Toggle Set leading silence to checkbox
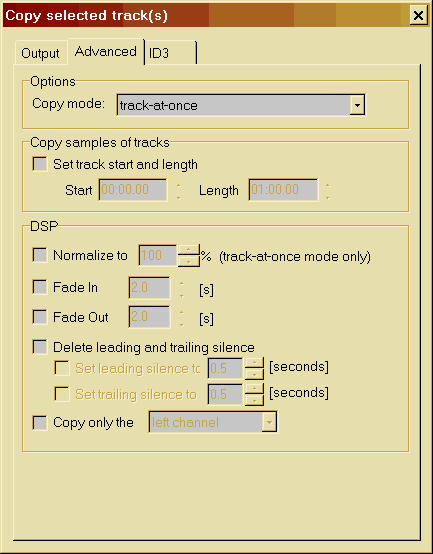433x554 pixels. click(62, 368)
